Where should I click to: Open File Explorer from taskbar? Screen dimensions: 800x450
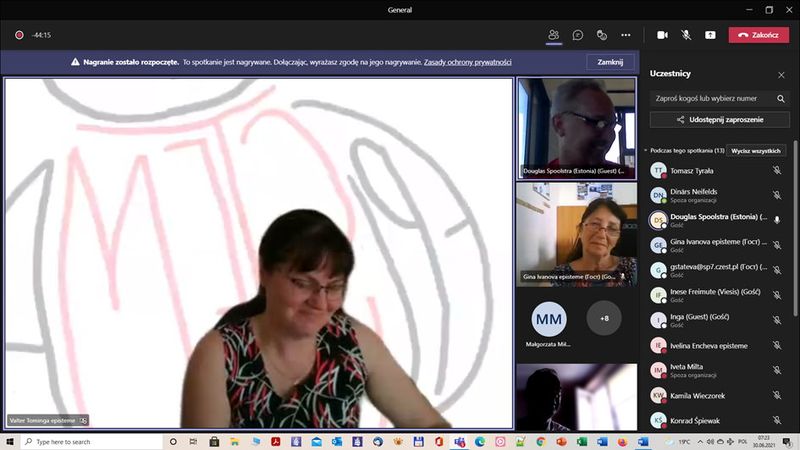pos(234,441)
